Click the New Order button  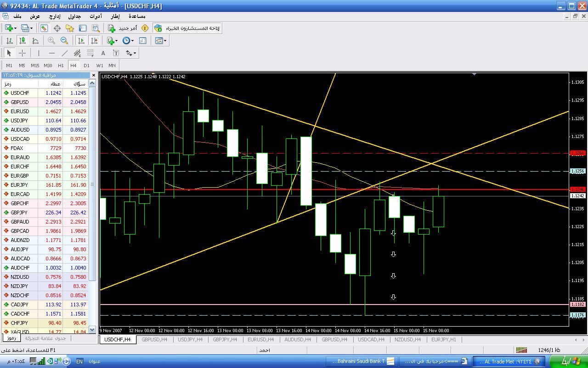click(123, 28)
